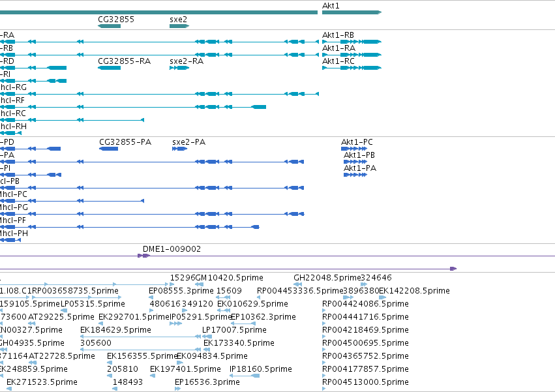The width and height of the screenshot is (555, 392).
Task: Select the Akt1-RB transcript label
Action: 338,35
